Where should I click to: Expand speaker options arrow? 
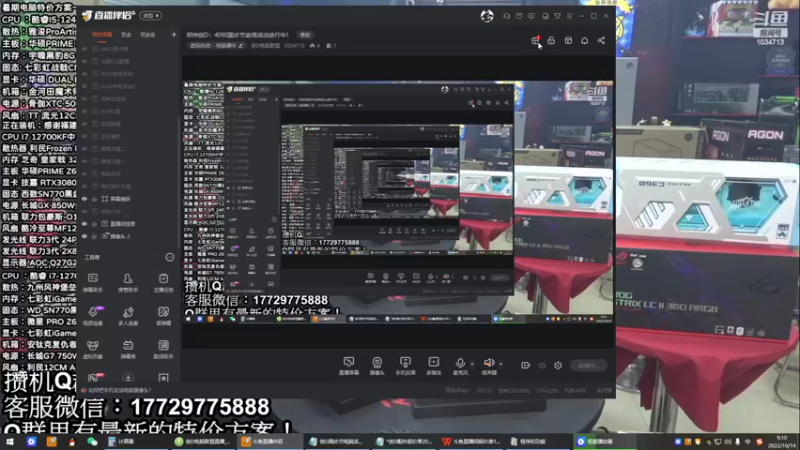[501, 363]
